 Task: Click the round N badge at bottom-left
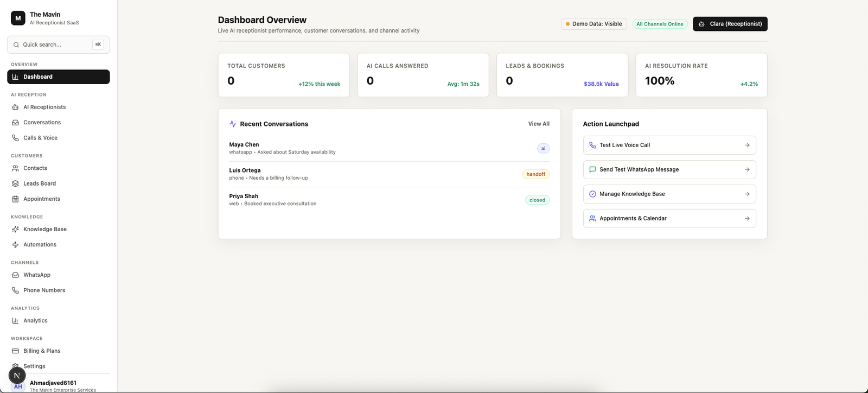[x=17, y=375]
